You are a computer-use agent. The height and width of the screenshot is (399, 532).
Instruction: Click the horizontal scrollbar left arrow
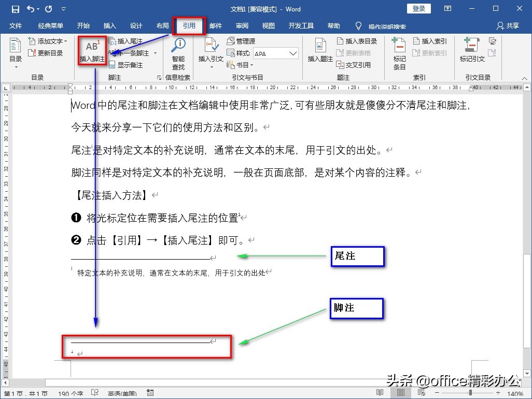click(x=5, y=383)
